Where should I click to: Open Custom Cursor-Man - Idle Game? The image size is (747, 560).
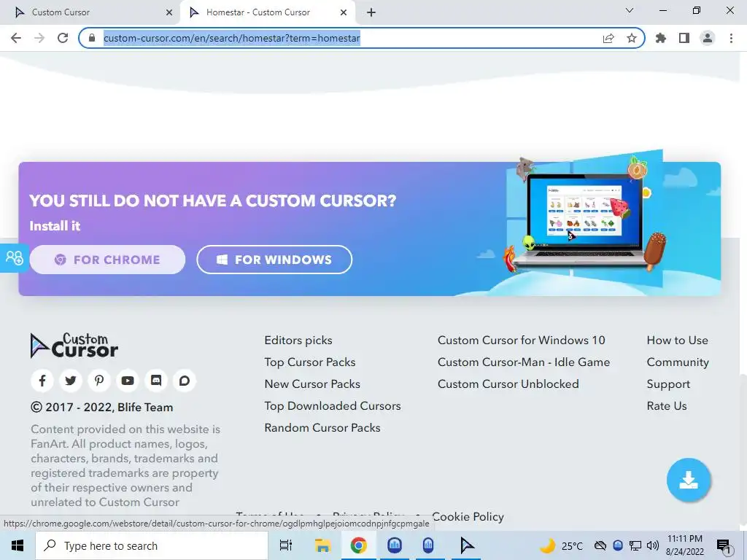pyautogui.click(x=524, y=362)
